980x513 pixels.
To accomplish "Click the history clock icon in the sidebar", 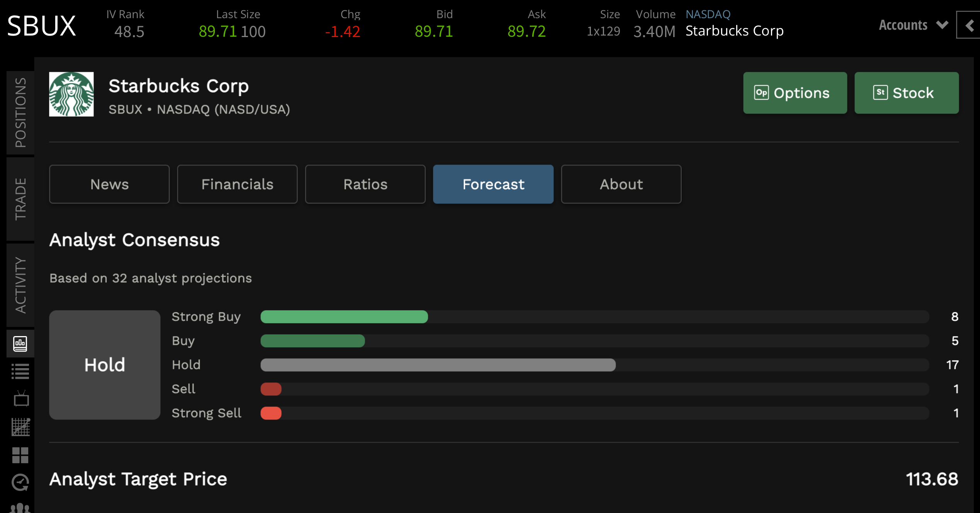I will click(x=20, y=483).
